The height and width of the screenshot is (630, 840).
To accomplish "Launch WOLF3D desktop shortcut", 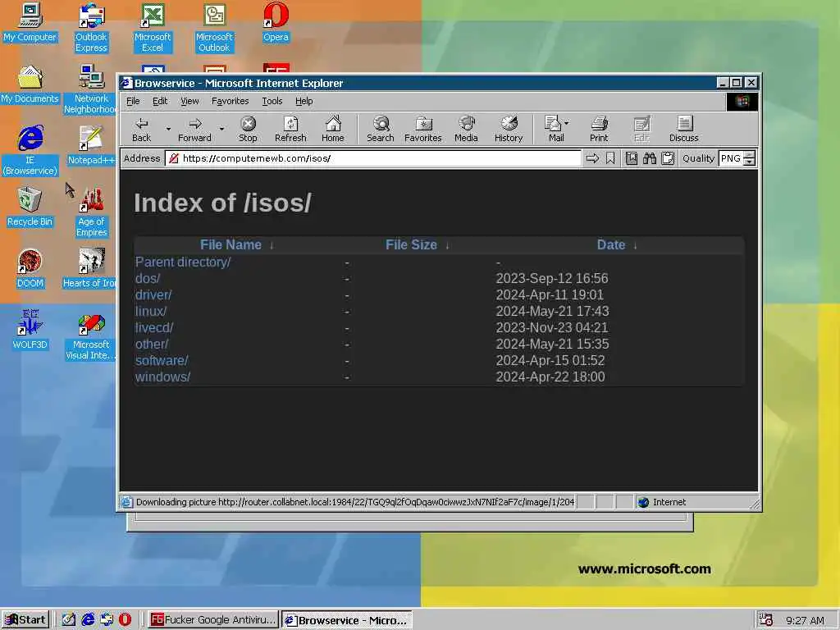I will click(30, 330).
